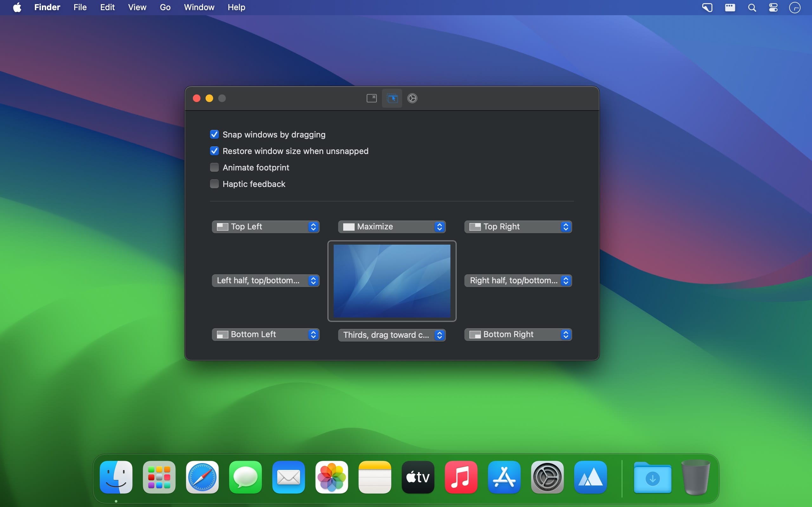Open the Top Left snap area dropdown

pyautogui.click(x=265, y=227)
